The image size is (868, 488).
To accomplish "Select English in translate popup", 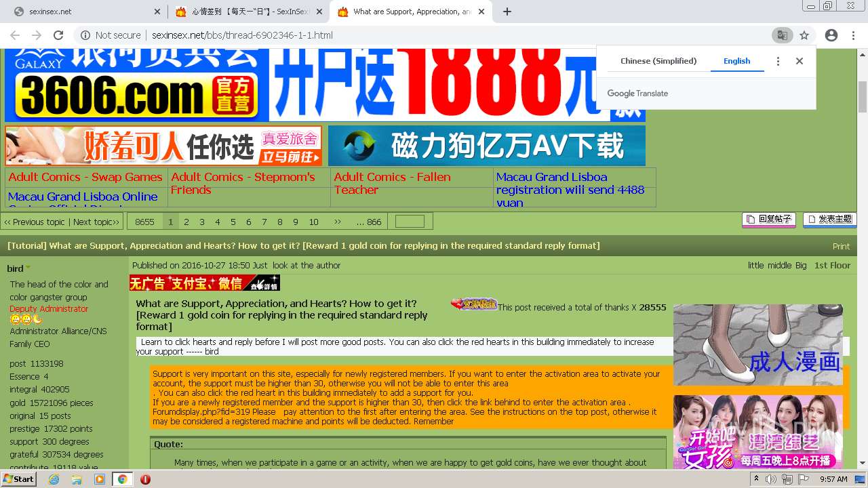I will pos(736,61).
